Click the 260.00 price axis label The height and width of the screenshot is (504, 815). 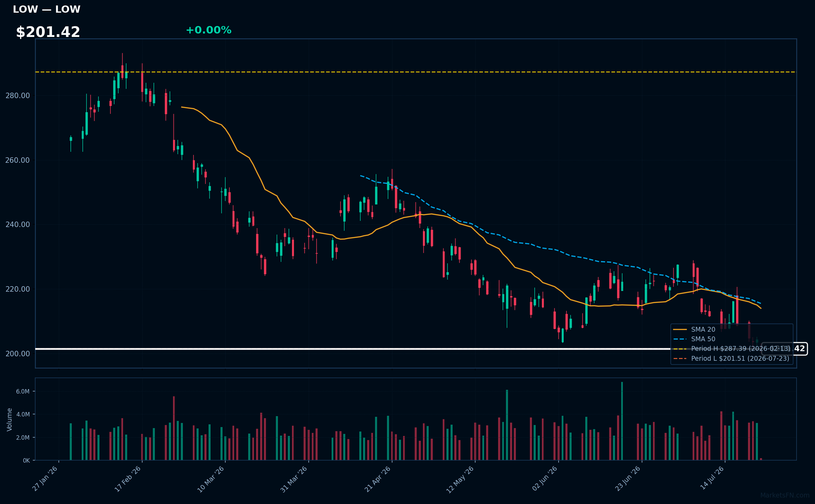[17, 160]
